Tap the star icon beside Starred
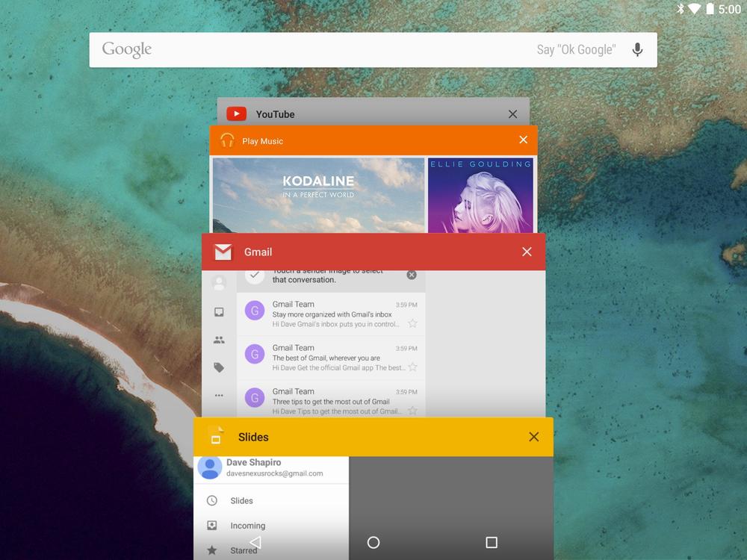Image resolution: width=747 pixels, height=560 pixels. pyautogui.click(x=212, y=550)
